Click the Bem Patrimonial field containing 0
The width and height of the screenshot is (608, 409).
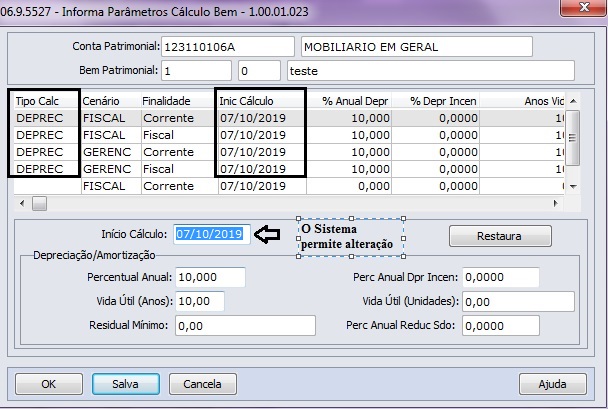coord(259,71)
